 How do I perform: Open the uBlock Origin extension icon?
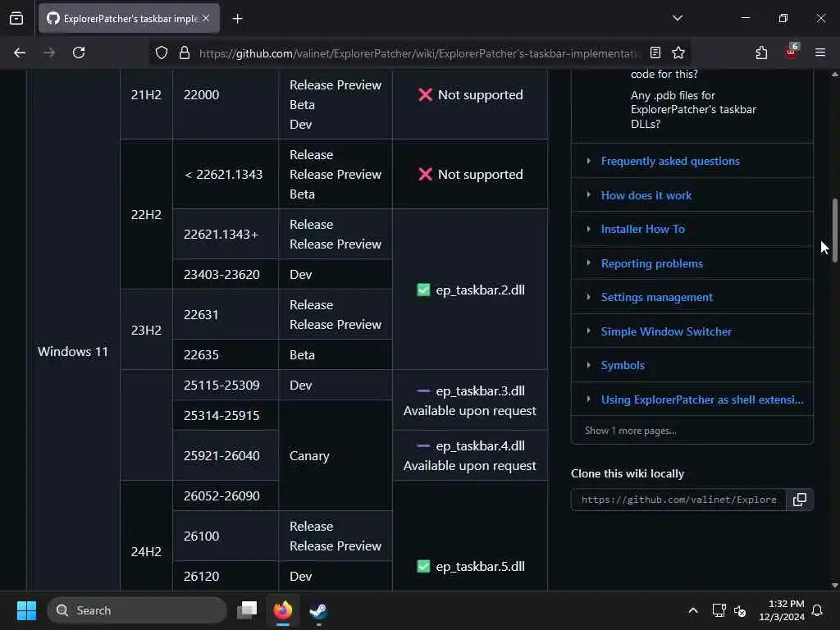pos(792,52)
